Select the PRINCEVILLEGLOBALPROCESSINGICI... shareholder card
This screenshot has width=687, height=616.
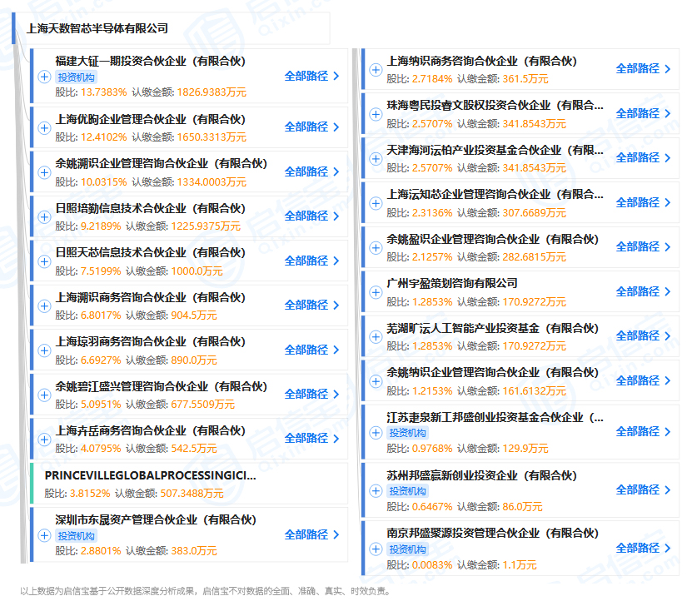[x=189, y=484]
